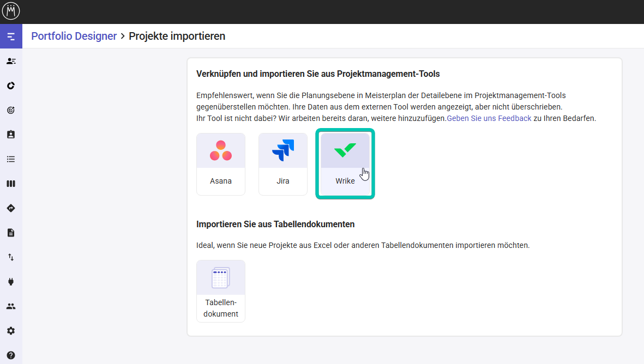The image size is (644, 364).
Task: Open the integrations plug sidebar icon
Action: [x=11, y=282]
